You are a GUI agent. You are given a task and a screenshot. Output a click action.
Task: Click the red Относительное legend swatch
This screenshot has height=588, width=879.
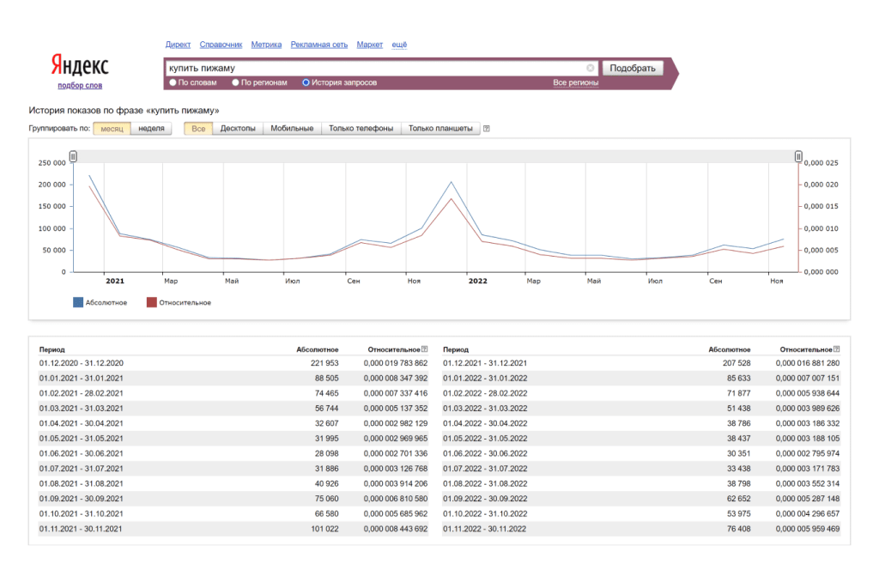(x=152, y=302)
